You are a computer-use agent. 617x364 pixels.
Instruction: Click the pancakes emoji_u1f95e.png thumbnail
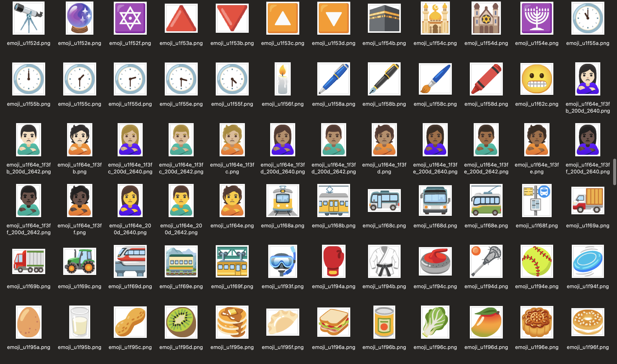point(232,322)
